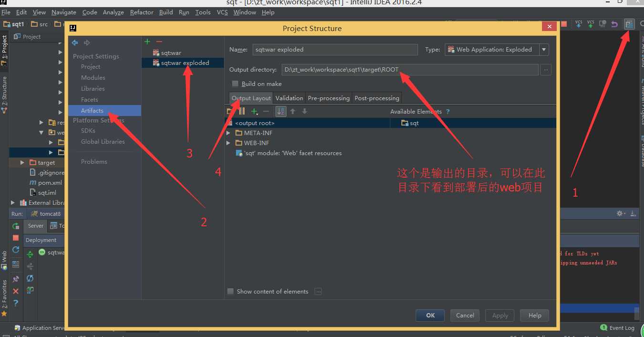Click the OK button
644x337 pixels.
pos(430,316)
